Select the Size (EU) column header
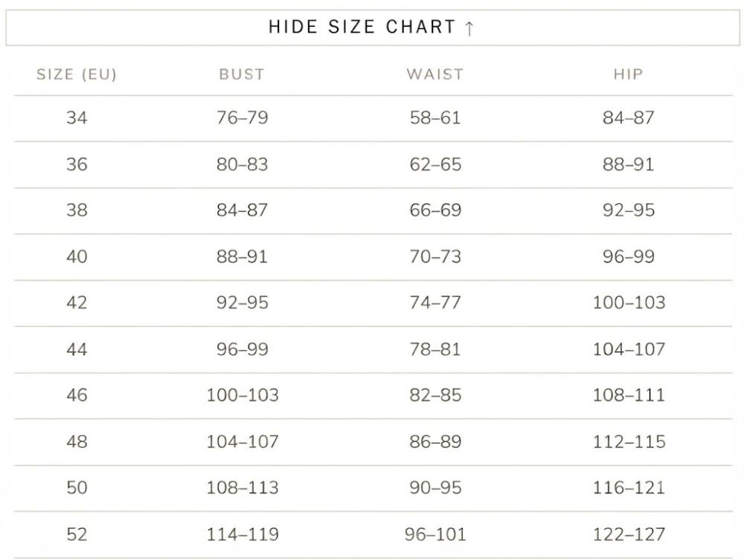The image size is (744, 560). [x=77, y=74]
